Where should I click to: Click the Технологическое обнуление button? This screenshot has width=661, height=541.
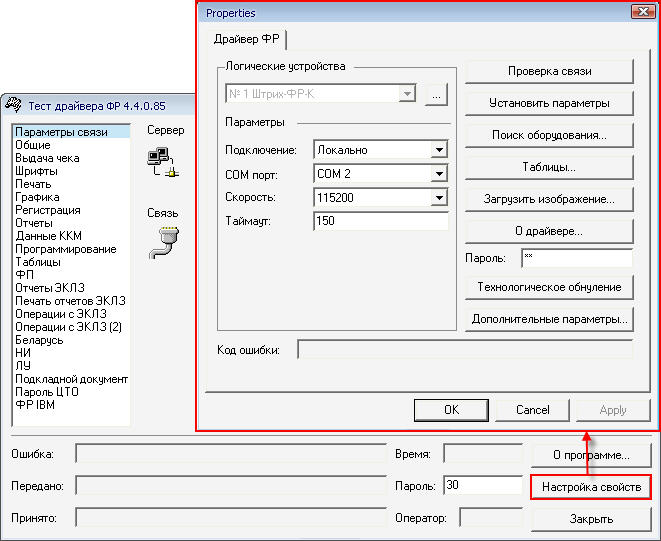pyautogui.click(x=549, y=287)
